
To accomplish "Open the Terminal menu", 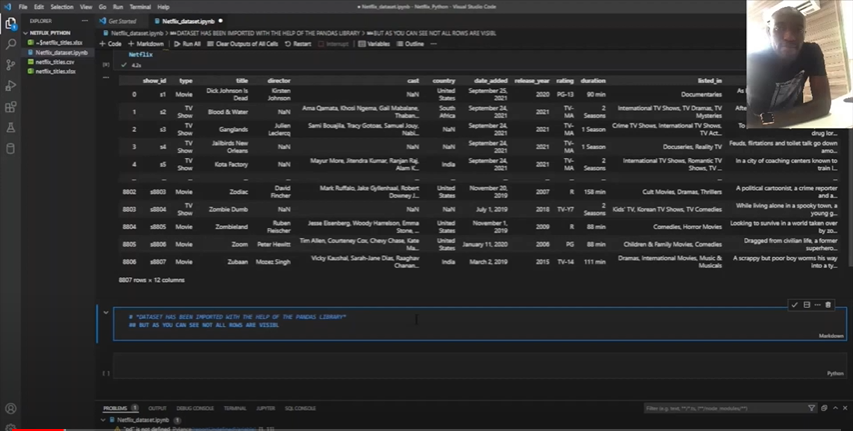I will point(140,6).
